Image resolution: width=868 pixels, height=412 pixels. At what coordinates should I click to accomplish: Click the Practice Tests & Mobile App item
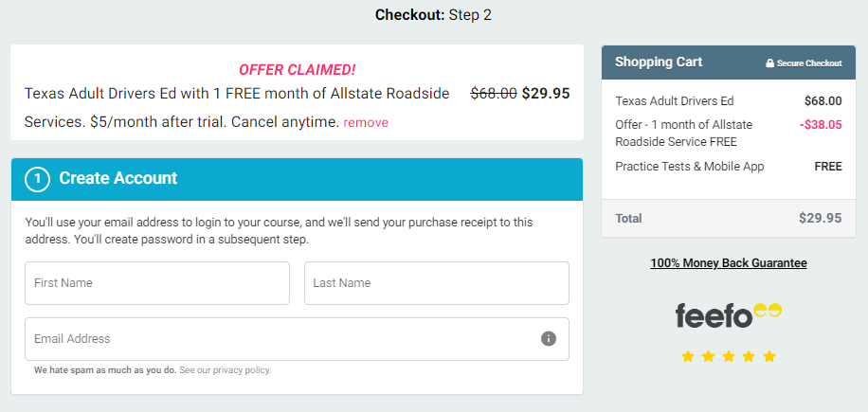point(729,167)
